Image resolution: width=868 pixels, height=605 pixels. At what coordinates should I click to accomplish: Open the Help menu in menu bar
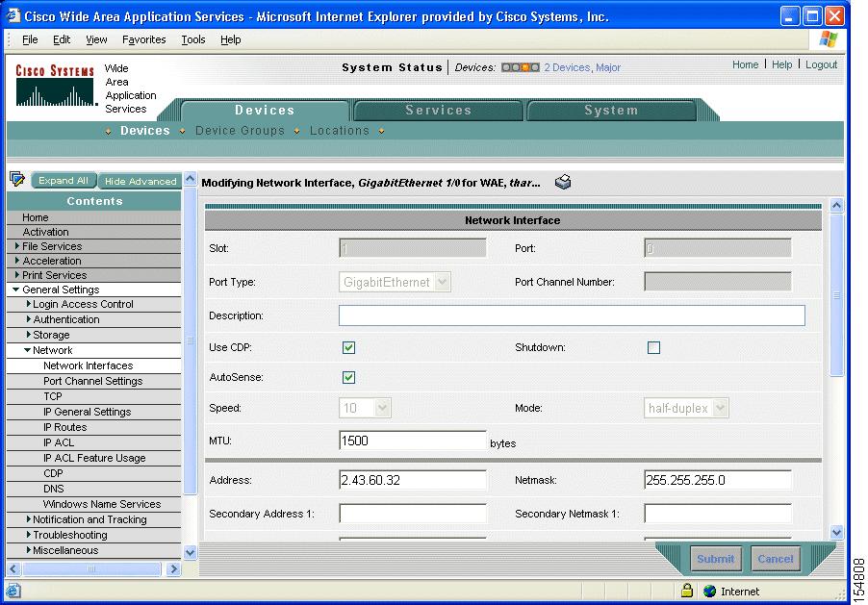point(230,39)
